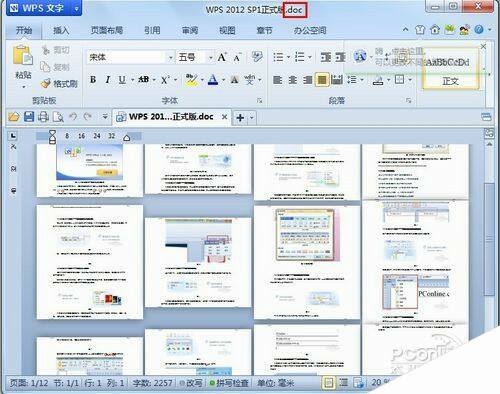The width and height of the screenshot is (500, 394).
Task: Select the Format Painter (格式刷) tool
Action: pos(59,83)
